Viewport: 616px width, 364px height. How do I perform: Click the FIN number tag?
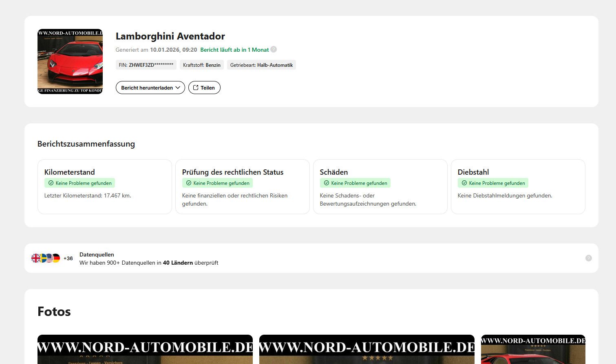point(146,65)
